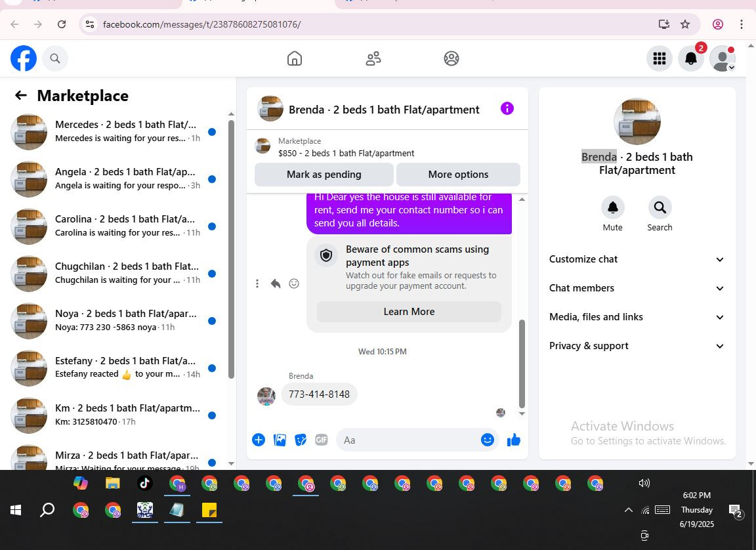The height and width of the screenshot is (550, 756).
Task: Open the Facebook logo home link
Action: click(x=24, y=58)
